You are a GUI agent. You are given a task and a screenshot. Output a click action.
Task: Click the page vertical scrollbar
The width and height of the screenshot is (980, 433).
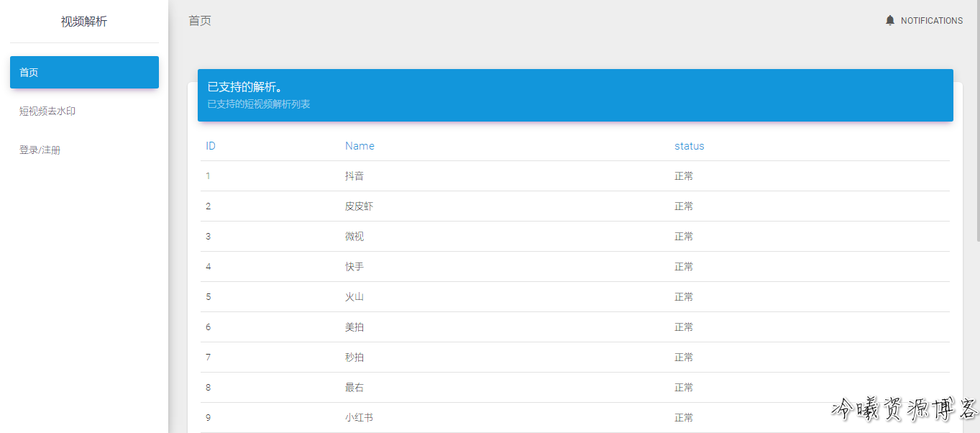point(977,121)
